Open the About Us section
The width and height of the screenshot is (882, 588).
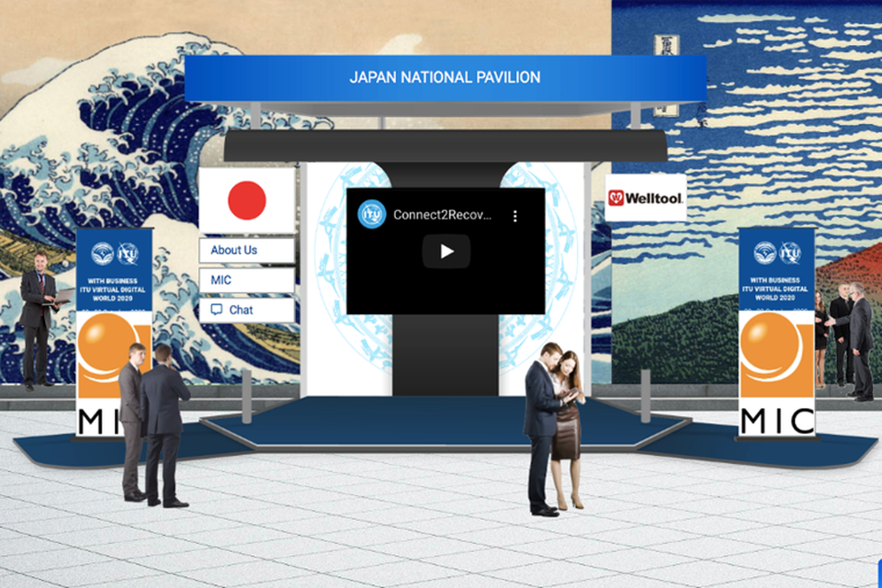[246, 251]
